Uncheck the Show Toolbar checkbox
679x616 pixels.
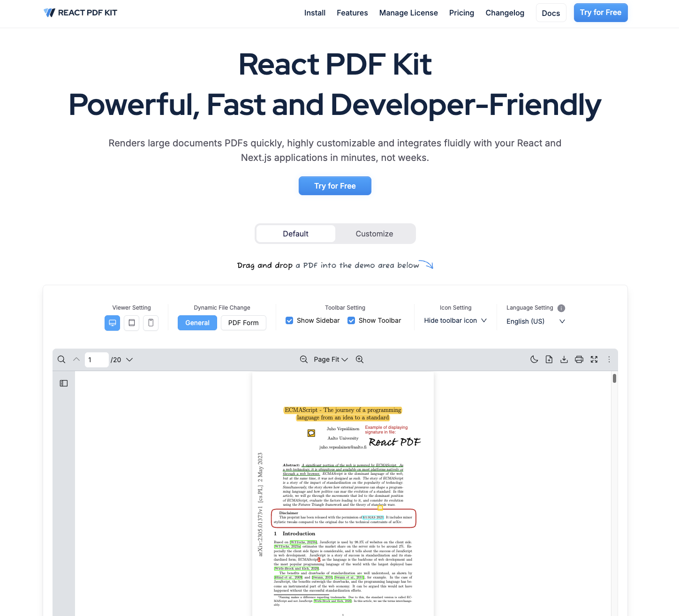pos(351,320)
